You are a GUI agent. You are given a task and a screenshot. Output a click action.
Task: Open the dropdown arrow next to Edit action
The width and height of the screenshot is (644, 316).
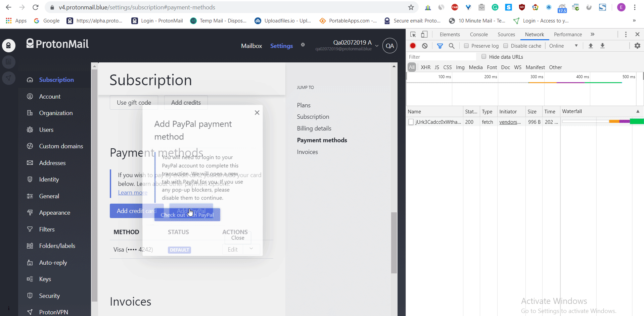coord(251,249)
